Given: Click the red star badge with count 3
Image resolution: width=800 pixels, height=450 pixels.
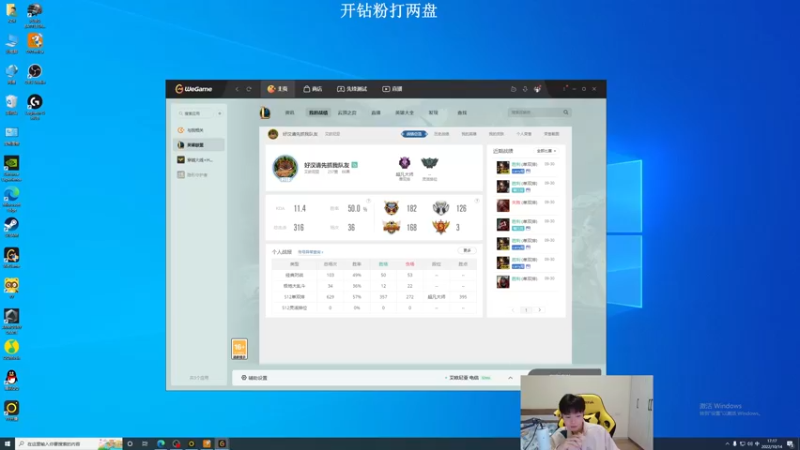Looking at the screenshot, I should [x=441, y=227].
